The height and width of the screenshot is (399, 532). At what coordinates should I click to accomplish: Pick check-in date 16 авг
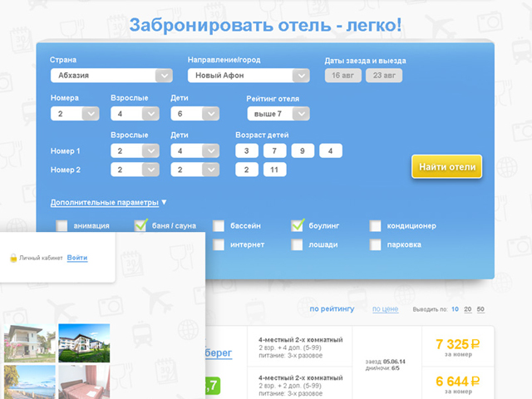point(342,76)
